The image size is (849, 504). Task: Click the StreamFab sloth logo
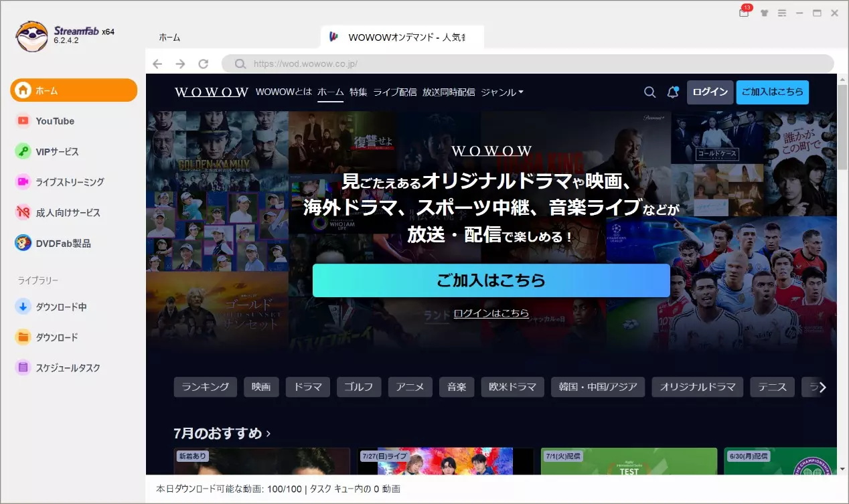pyautogui.click(x=31, y=36)
